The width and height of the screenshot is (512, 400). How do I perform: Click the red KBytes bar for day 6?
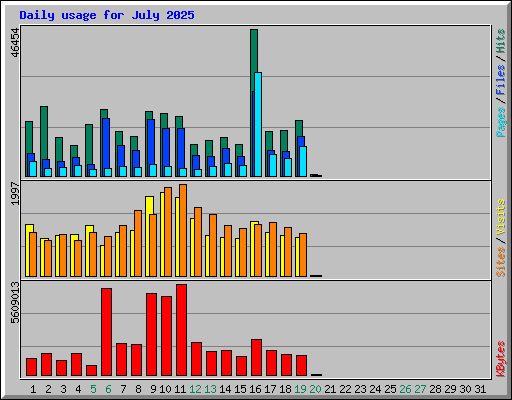pos(106,332)
